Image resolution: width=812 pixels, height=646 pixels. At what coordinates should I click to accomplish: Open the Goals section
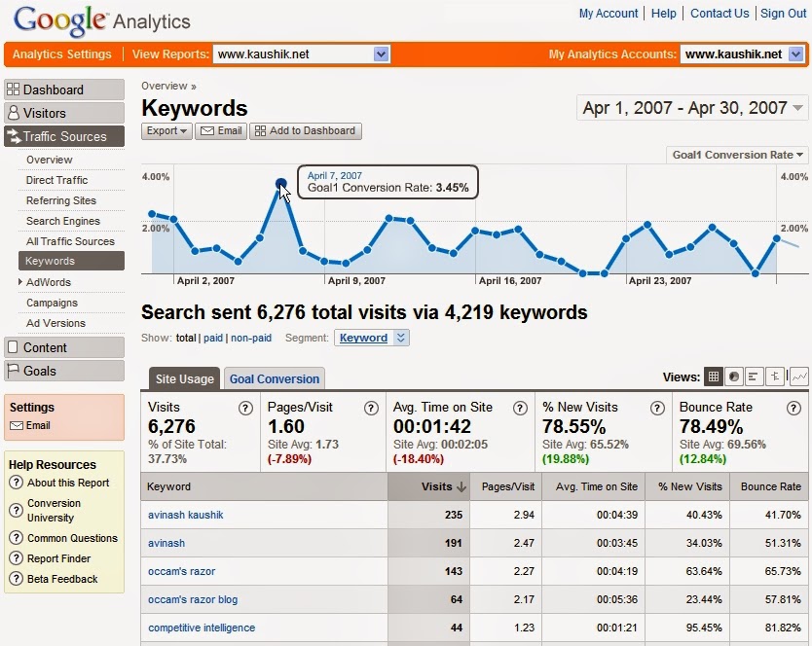click(64, 371)
